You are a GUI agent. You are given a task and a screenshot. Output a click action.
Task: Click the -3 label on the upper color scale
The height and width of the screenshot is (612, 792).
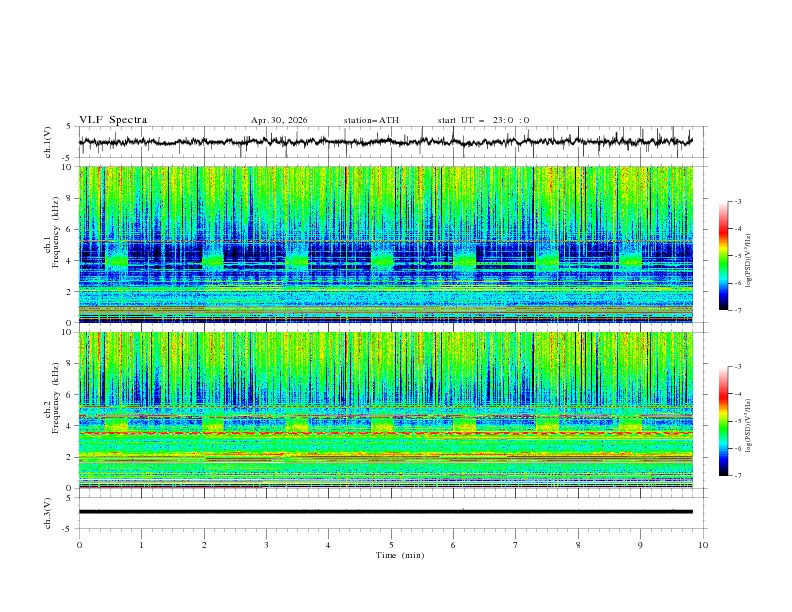(x=737, y=201)
